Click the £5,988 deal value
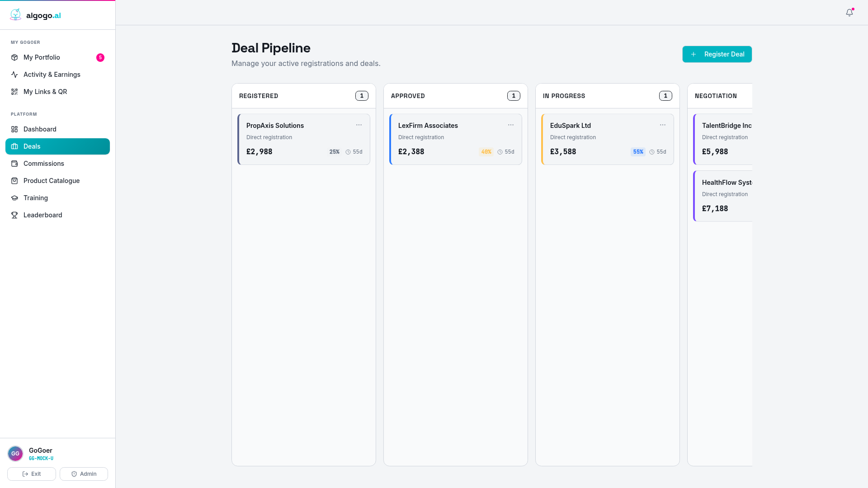Viewport: 868px width, 488px height. click(x=715, y=152)
